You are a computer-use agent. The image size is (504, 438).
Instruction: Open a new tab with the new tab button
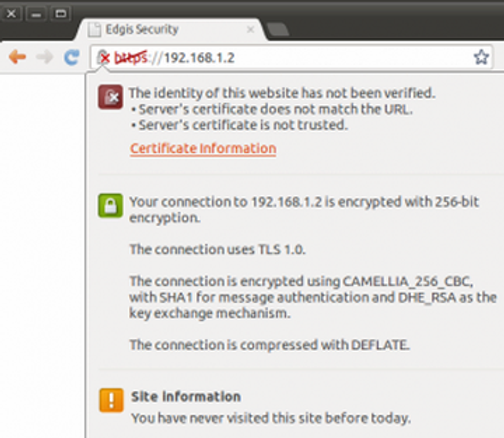278,30
